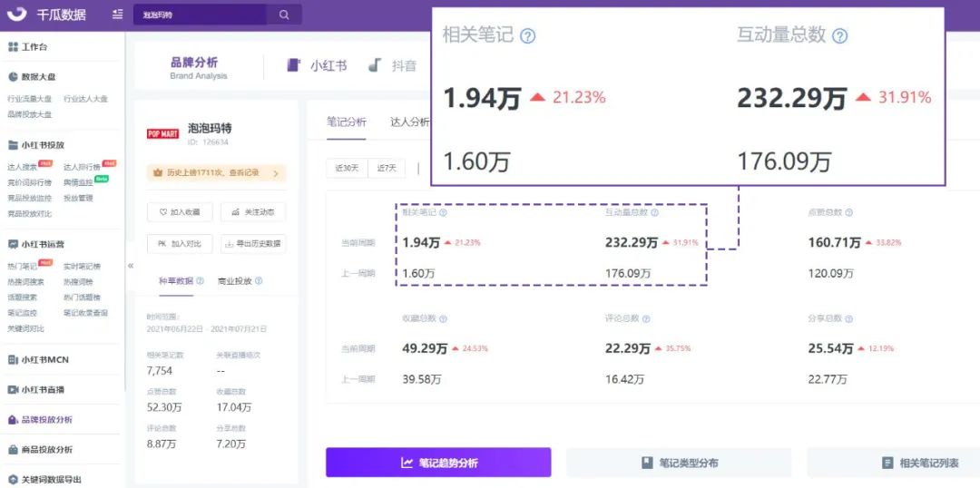
Task: Click the help icon beside 收藏总数
Action: (443, 319)
